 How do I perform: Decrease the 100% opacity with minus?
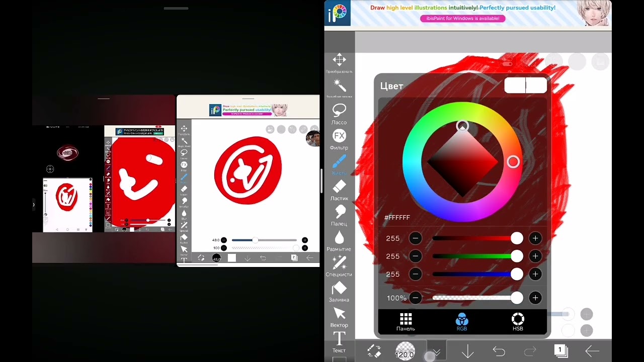(415, 298)
